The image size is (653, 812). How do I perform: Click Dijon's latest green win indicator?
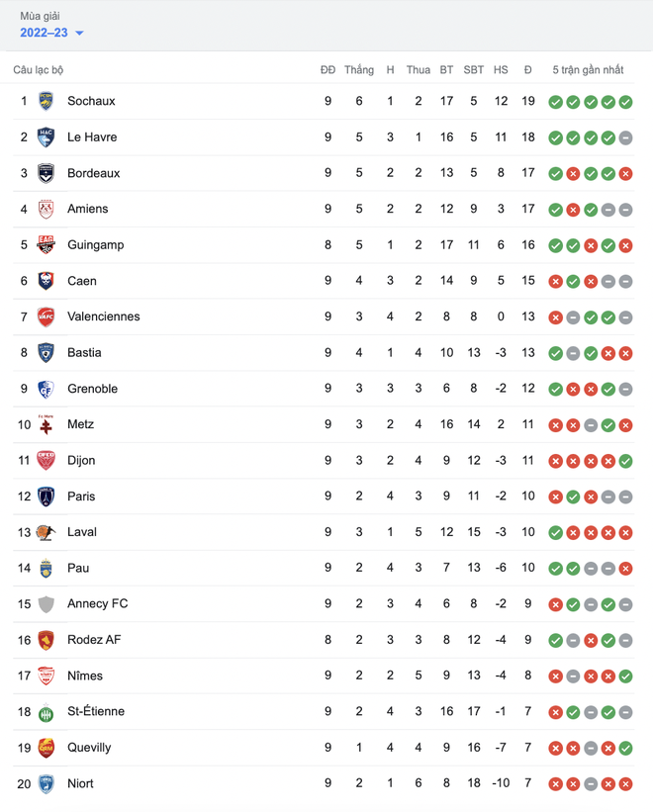click(625, 461)
